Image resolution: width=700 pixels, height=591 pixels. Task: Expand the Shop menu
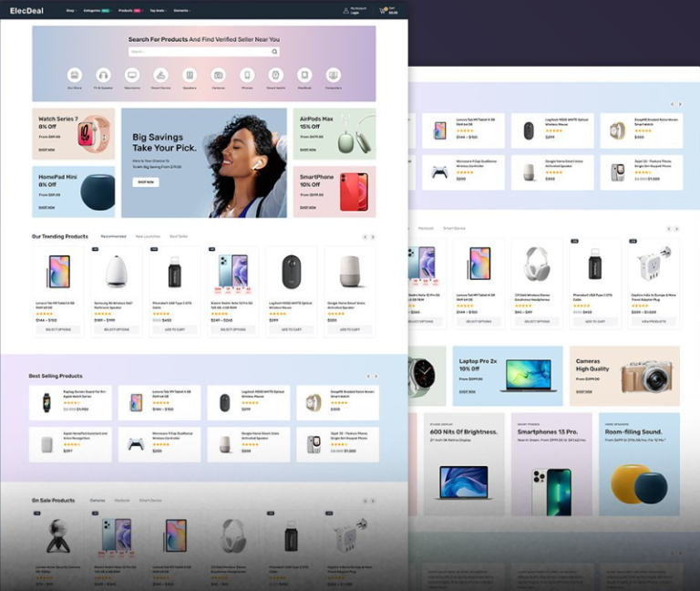click(71, 10)
